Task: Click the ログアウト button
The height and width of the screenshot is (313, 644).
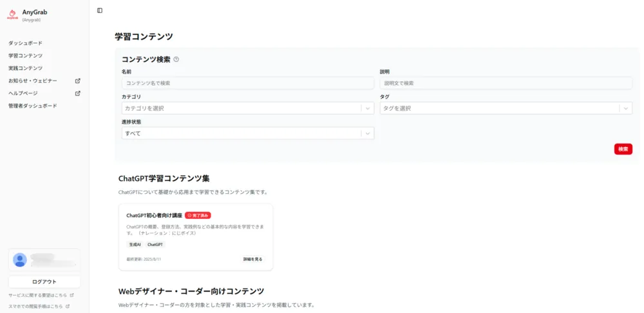Action: 44,282
